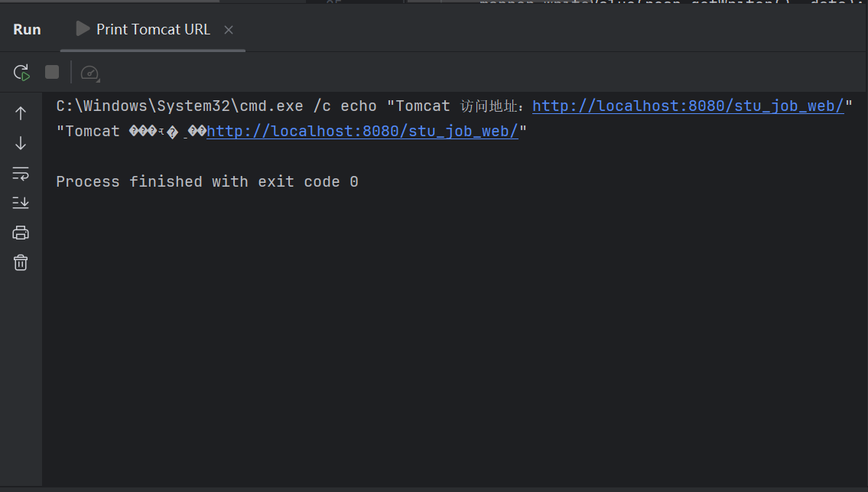The width and height of the screenshot is (868, 492).
Task: Click the down arrow navigation icon
Action: click(x=21, y=142)
